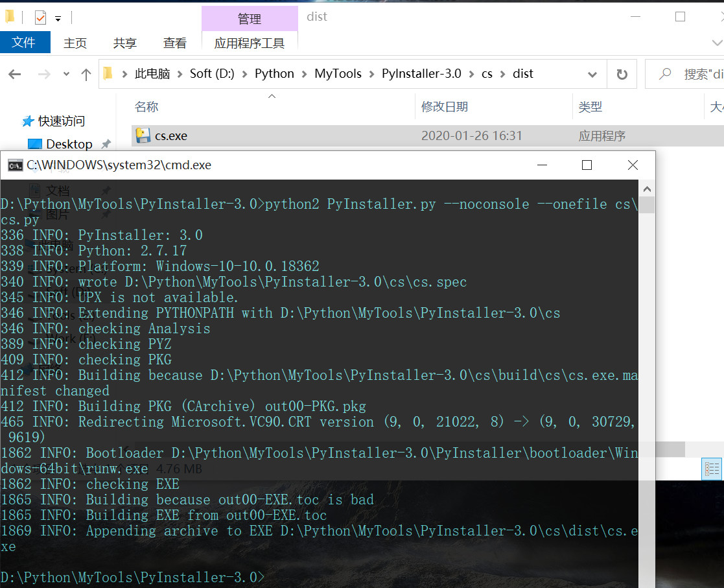724x588 pixels.
Task: Click the folder icon in address bar
Action: point(108,73)
